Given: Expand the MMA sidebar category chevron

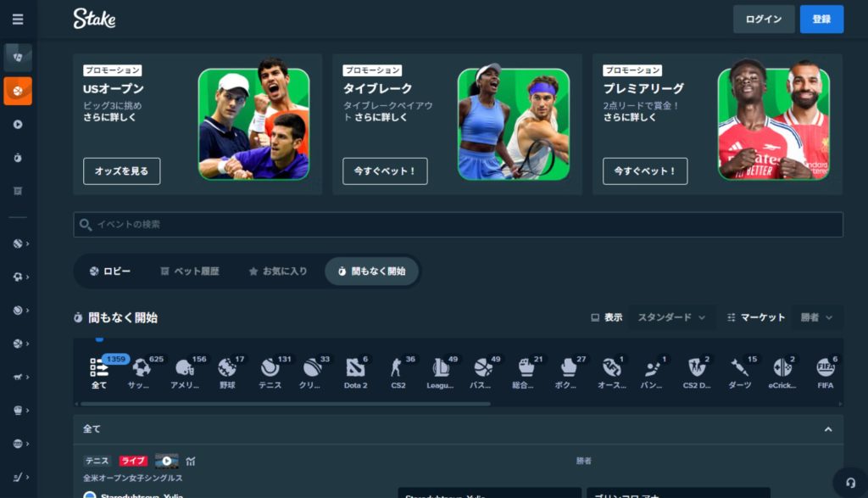Looking at the screenshot, I should coord(27,411).
